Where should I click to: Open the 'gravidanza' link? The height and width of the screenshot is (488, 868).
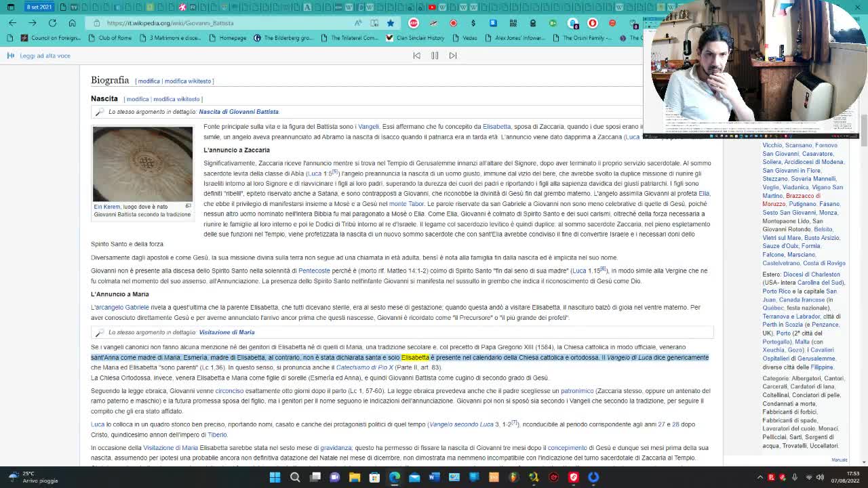[336, 448]
